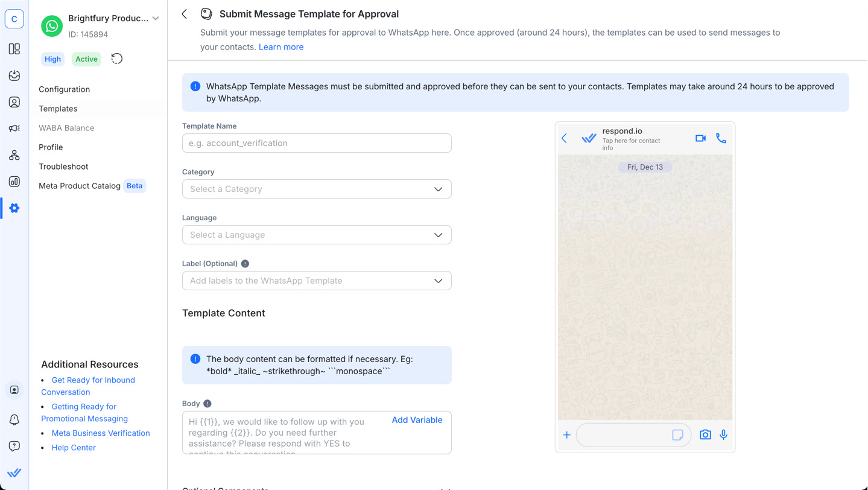This screenshot has width=868, height=490.
Task: Open the notifications bell icon
Action: pos(14,419)
